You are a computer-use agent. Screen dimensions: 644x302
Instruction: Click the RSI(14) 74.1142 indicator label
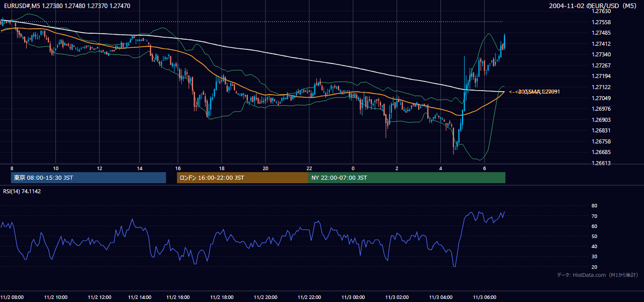pyautogui.click(x=22, y=191)
